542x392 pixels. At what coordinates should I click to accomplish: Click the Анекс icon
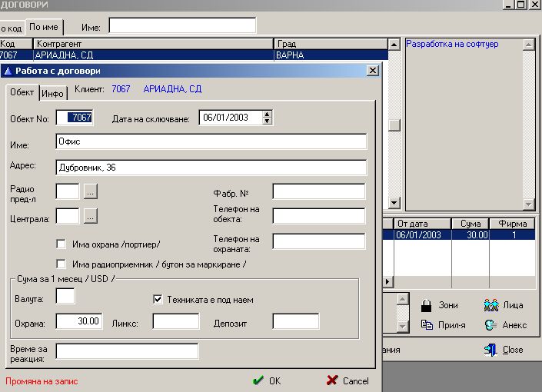490,325
